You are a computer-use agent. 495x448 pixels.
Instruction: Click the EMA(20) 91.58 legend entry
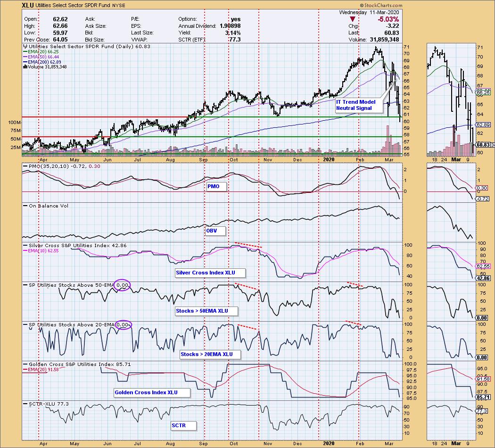(41, 369)
